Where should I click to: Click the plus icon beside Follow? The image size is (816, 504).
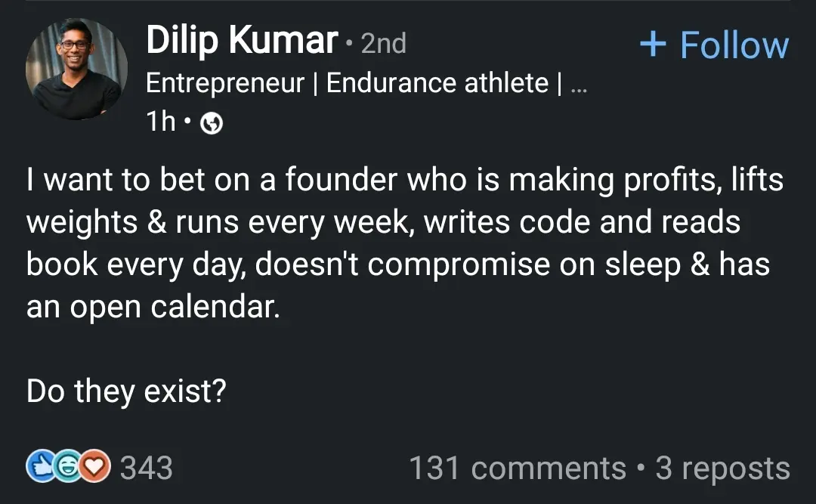click(652, 45)
